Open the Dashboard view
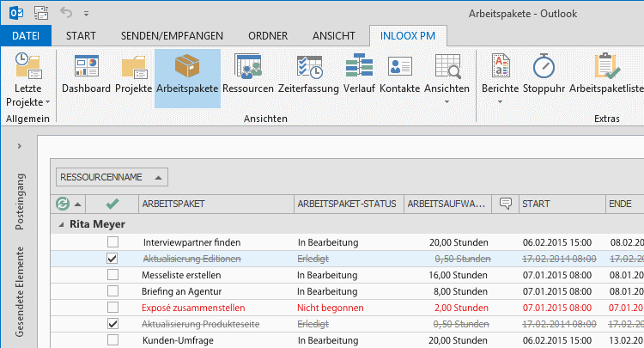The height and width of the screenshot is (348, 644). [86, 72]
